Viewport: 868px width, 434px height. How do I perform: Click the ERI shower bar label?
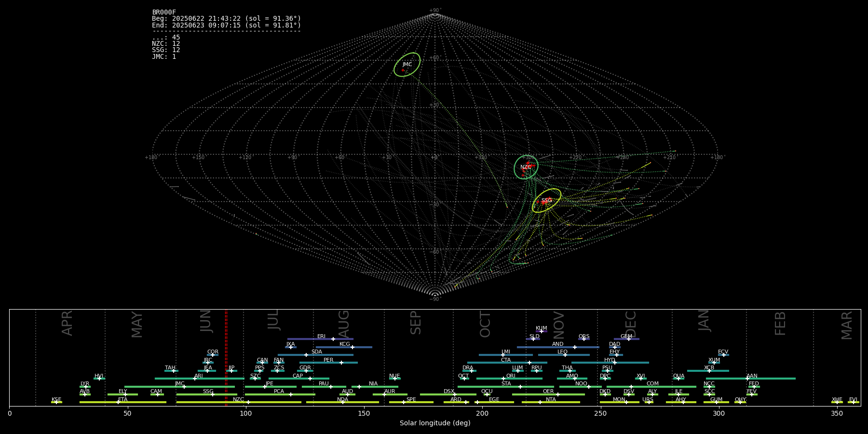(x=321, y=337)
